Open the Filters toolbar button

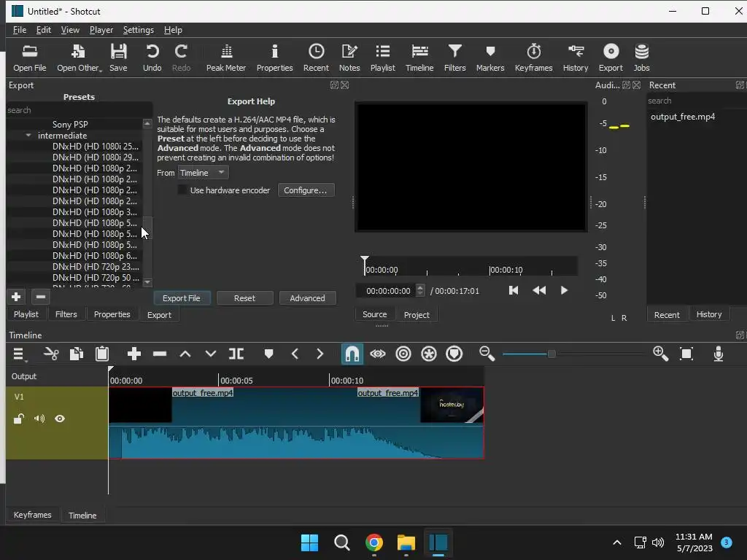point(454,57)
